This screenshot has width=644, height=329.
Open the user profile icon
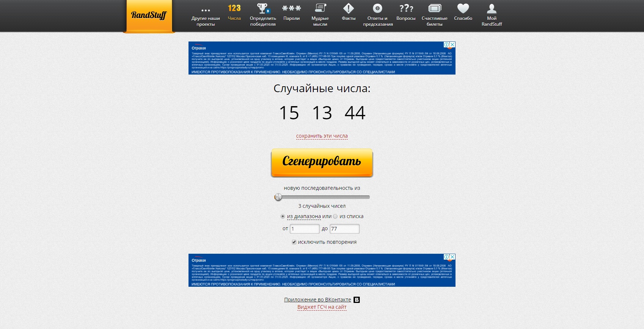click(491, 8)
